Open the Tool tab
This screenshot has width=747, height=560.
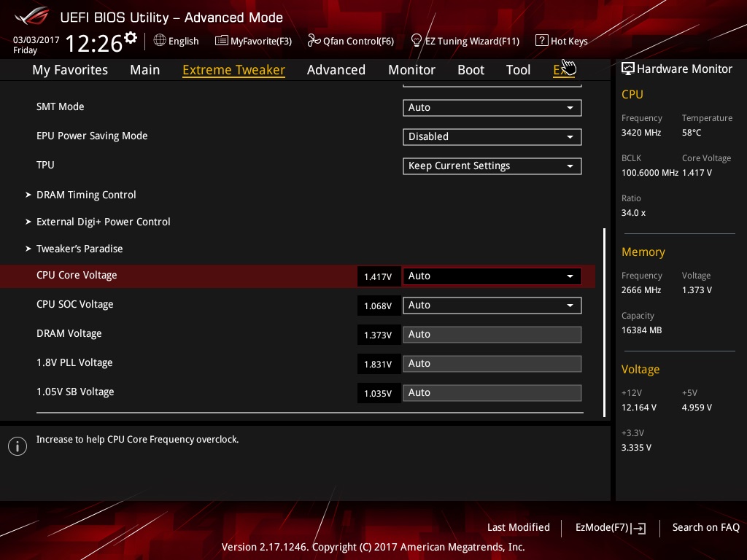[x=519, y=70]
